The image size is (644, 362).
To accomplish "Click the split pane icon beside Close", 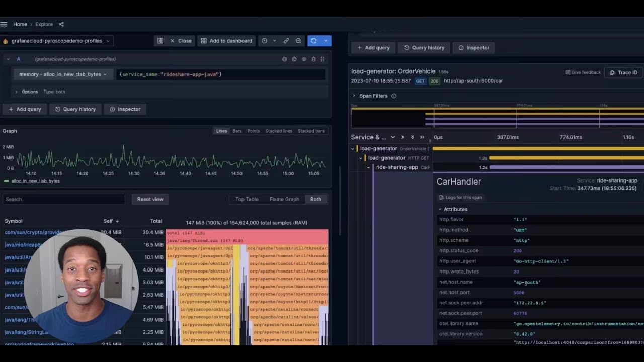I will coord(160,41).
